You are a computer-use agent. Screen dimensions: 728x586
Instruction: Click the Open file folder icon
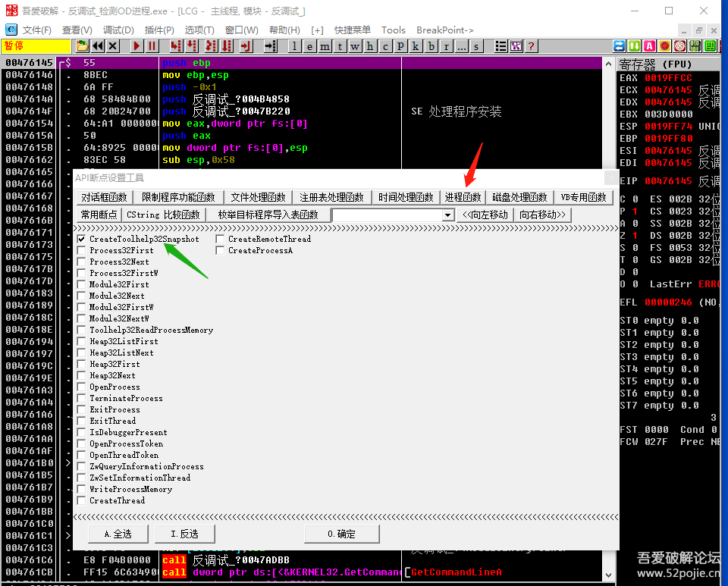pos(82,46)
